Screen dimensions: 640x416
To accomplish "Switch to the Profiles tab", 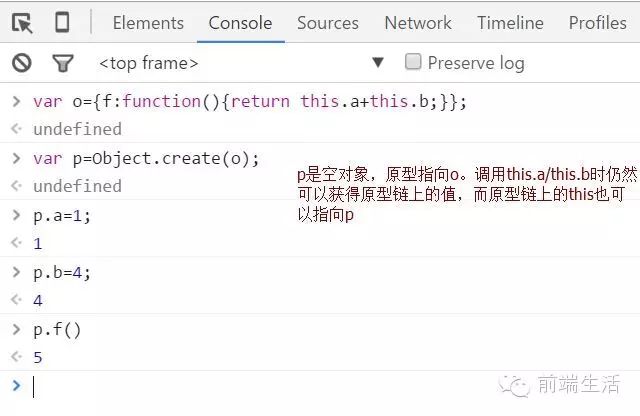I will coord(597,22).
